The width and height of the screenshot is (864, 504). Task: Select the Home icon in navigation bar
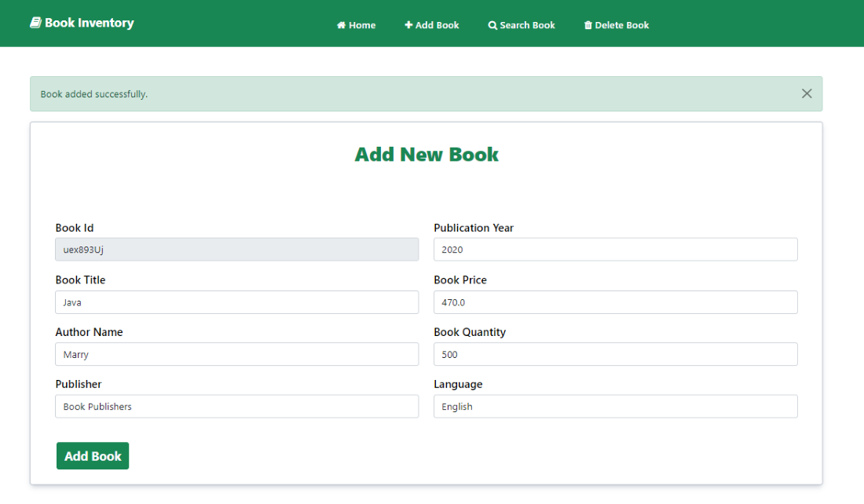point(340,24)
